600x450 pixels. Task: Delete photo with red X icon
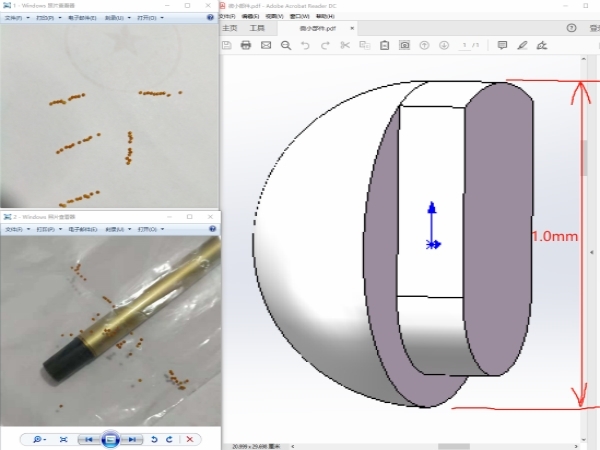[189, 439]
